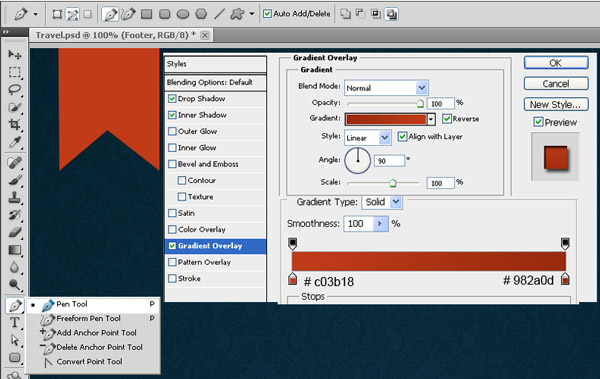Open gradient picker dropdown arrow
Screen dimensions: 600x379
(x=431, y=119)
